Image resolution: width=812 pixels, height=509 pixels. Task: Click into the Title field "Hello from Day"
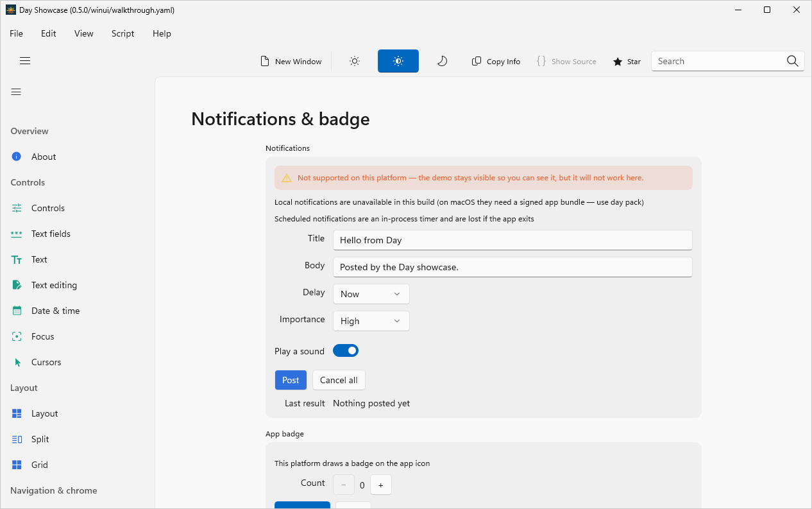(x=512, y=240)
